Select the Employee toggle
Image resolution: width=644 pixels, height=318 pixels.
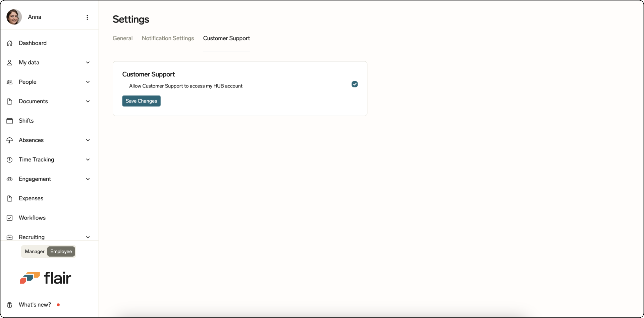61,251
